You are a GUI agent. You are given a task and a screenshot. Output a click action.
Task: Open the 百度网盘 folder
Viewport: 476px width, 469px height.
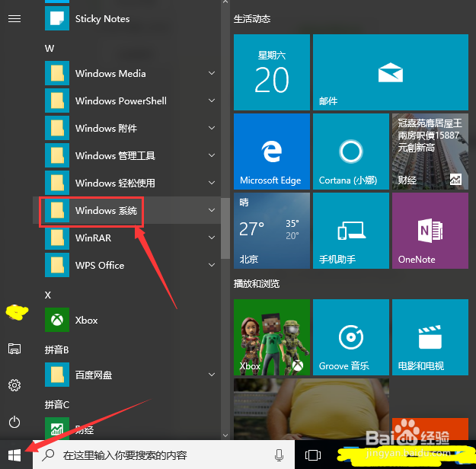126,375
